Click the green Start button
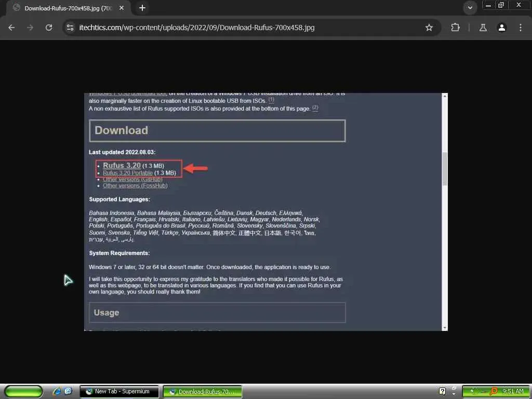The width and height of the screenshot is (532, 399). click(x=23, y=391)
